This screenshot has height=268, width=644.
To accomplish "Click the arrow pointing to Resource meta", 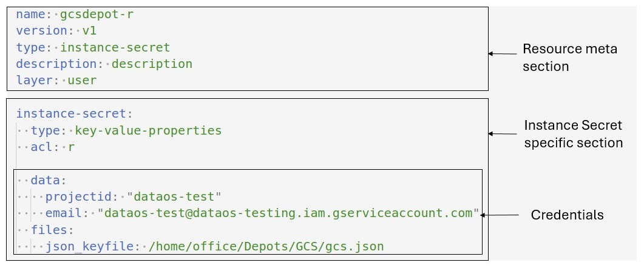I will coord(503,53).
